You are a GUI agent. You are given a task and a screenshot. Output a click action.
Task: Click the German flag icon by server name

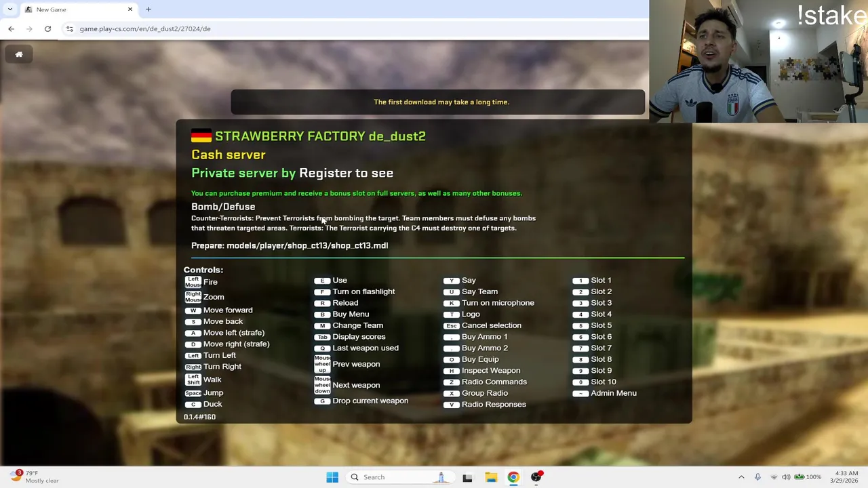tap(201, 136)
